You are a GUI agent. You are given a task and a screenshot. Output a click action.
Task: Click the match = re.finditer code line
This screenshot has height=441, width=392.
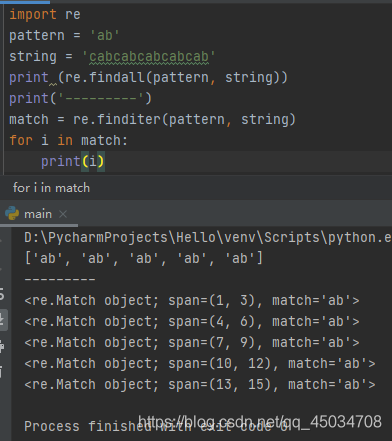click(152, 119)
